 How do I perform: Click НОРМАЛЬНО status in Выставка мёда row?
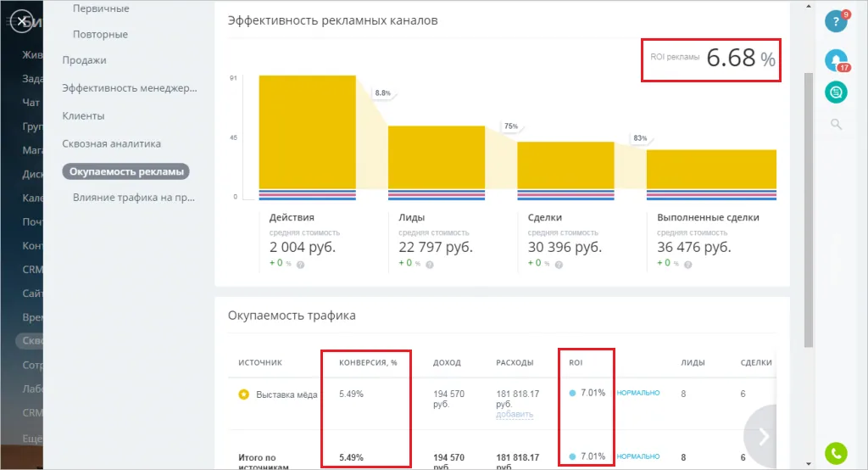(x=638, y=393)
